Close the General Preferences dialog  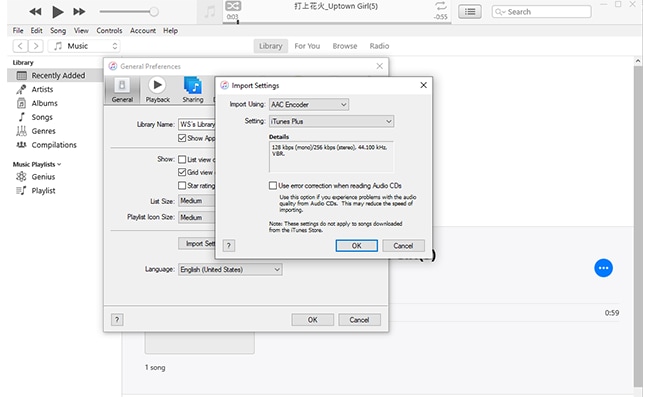[379, 66]
